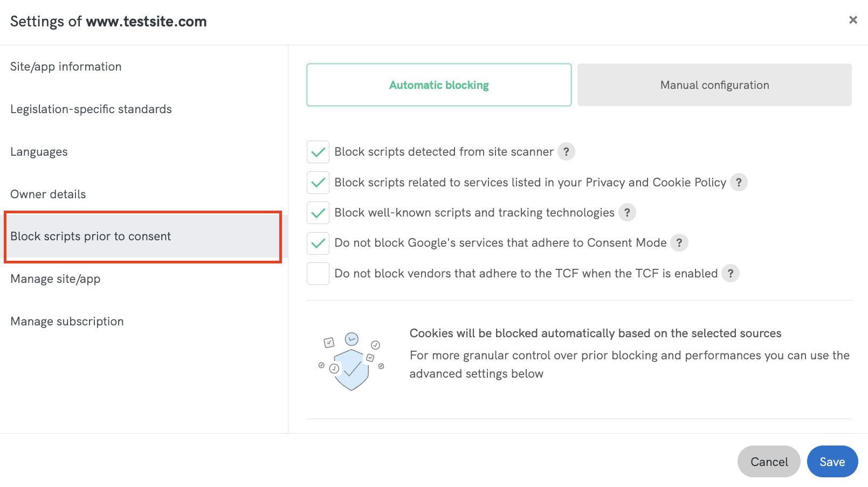View help about Google Consent Mode option
The width and height of the screenshot is (868, 487).
click(x=680, y=242)
